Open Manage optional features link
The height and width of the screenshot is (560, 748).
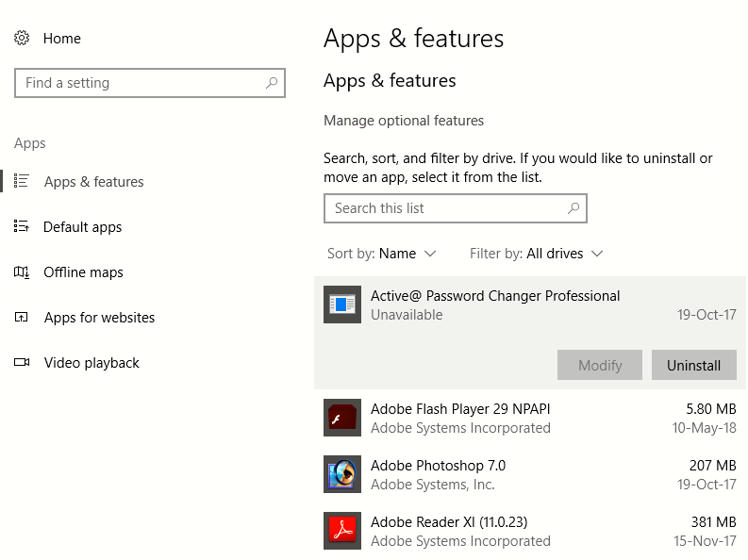404,121
